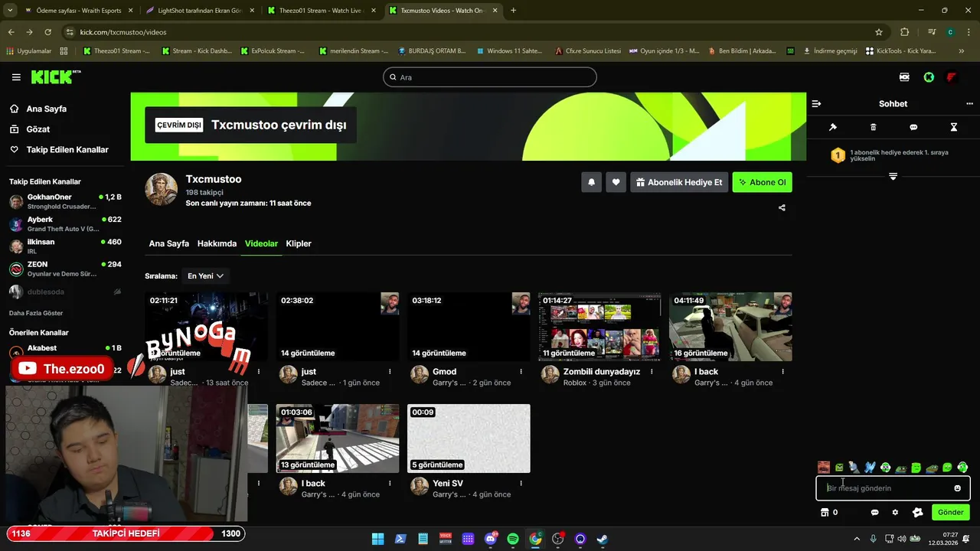Open GokhanOner channel in sidebar
Screen dimensions: 980x551
pyautogui.click(x=65, y=201)
